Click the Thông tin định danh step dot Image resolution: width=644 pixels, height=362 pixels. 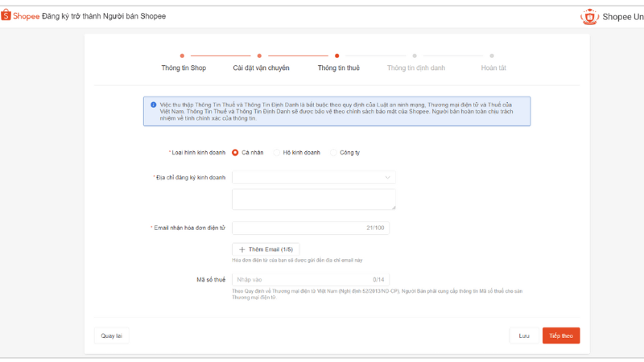(x=415, y=56)
